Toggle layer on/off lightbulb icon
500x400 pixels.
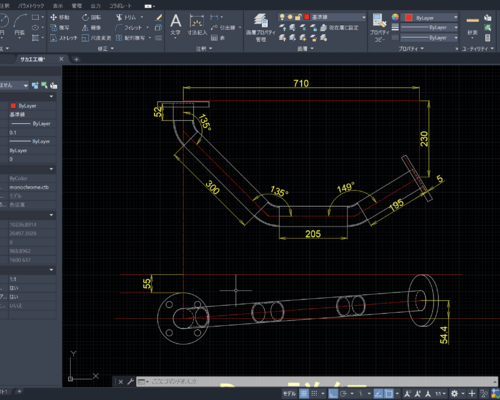[282, 17]
